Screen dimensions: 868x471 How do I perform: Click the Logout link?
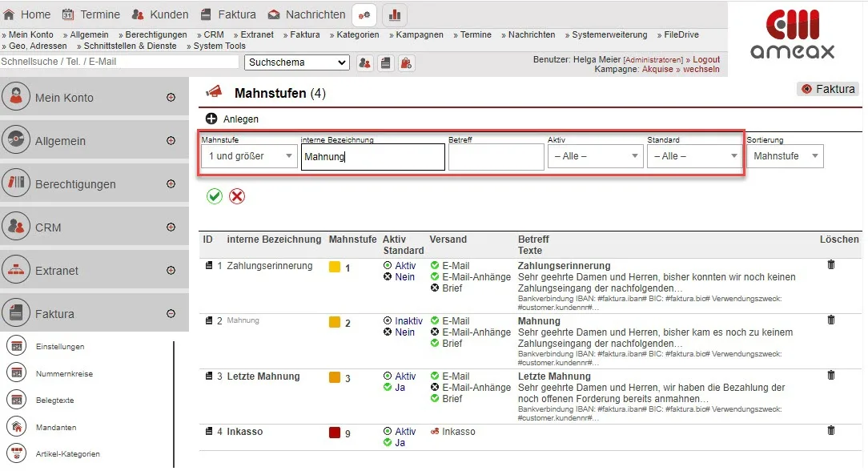[705, 59]
